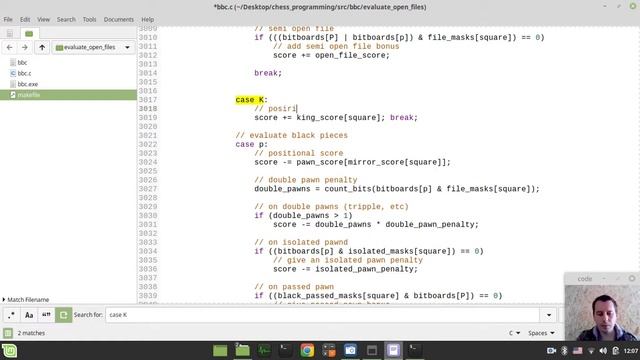This screenshot has height=360, width=640.
Task: Toggle match case (Aa) search option
Action: (x=29, y=315)
